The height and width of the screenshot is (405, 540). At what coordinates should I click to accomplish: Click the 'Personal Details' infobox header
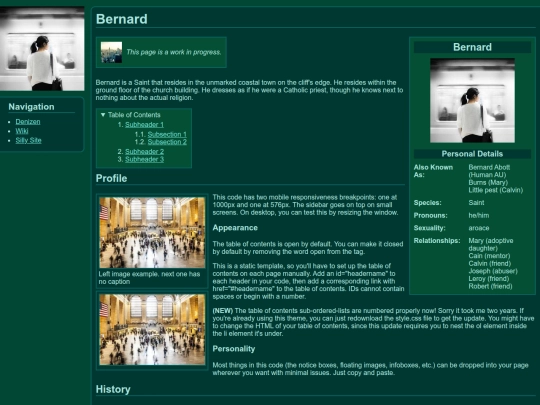pos(472,154)
